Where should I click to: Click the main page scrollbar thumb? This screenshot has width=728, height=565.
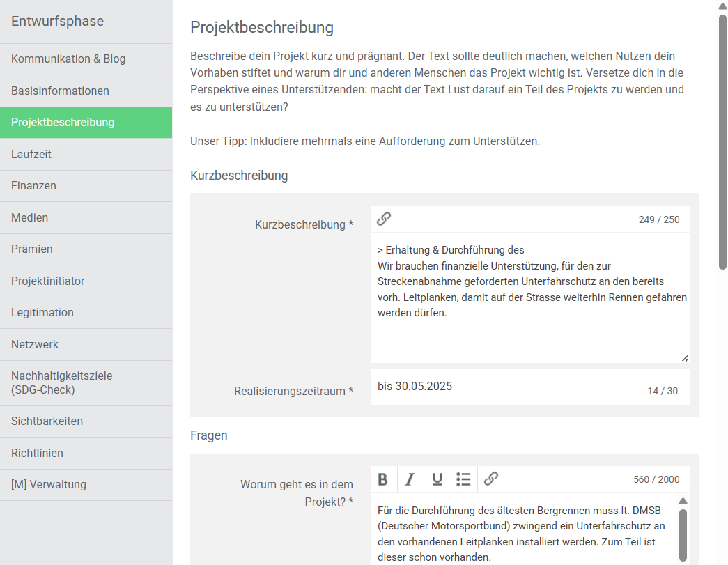coord(722,139)
